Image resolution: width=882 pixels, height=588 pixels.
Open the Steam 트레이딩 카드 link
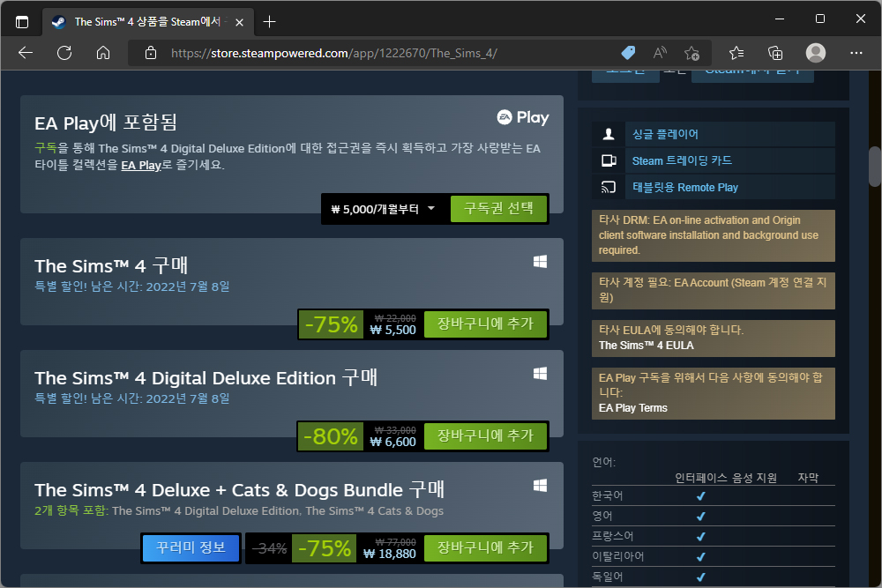[682, 160]
